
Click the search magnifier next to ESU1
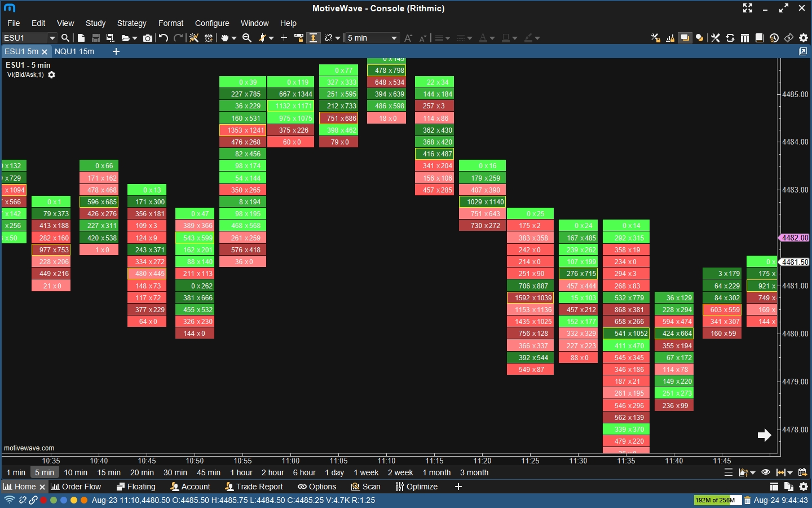pyautogui.click(x=65, y=38)
